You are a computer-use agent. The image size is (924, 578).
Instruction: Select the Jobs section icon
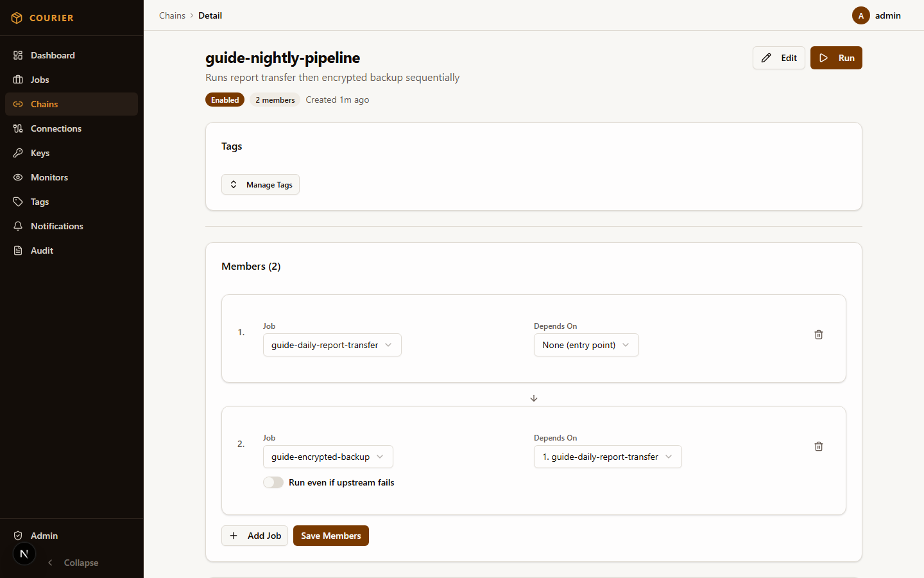pyautogui.click(x=40, y=80)
